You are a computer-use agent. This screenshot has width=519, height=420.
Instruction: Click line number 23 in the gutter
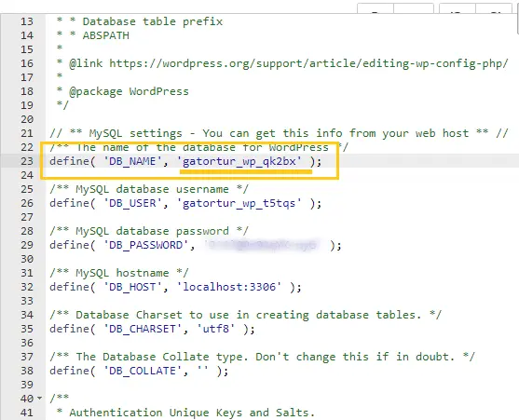[27, 161]
